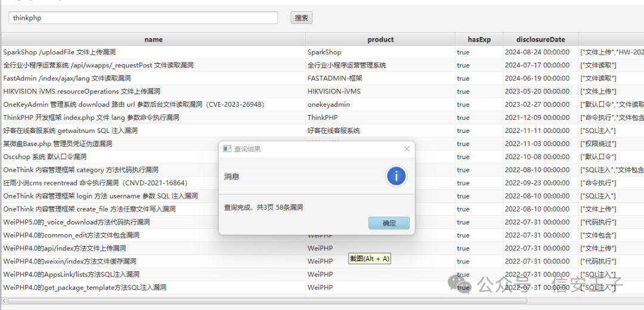
Task: Select the SparkShop /uploadFile 文件上传漏洞 row
Action: point(323,52)
